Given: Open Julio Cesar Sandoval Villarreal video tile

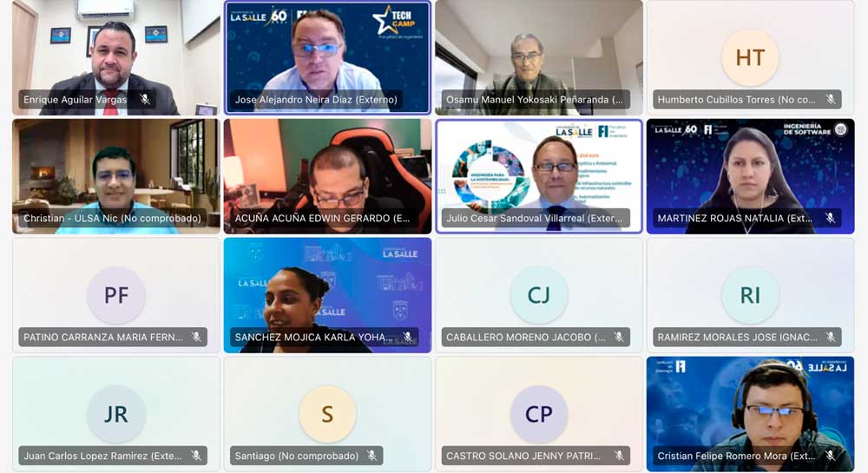Looking at the screenshot, I should tap(539, 176).
